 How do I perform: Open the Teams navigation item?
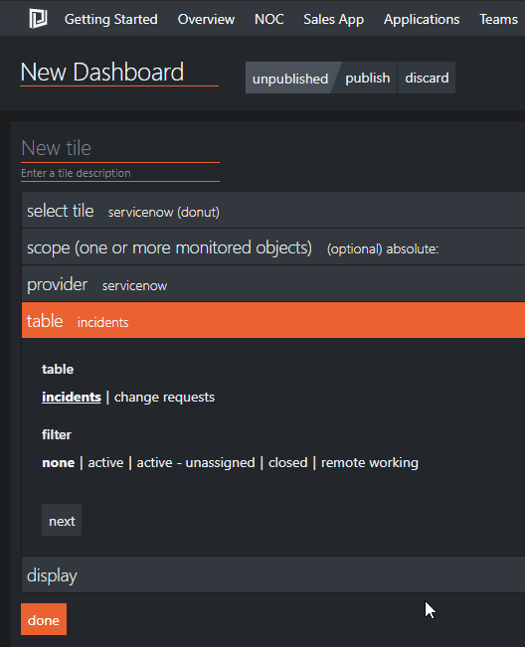(498, 19)
